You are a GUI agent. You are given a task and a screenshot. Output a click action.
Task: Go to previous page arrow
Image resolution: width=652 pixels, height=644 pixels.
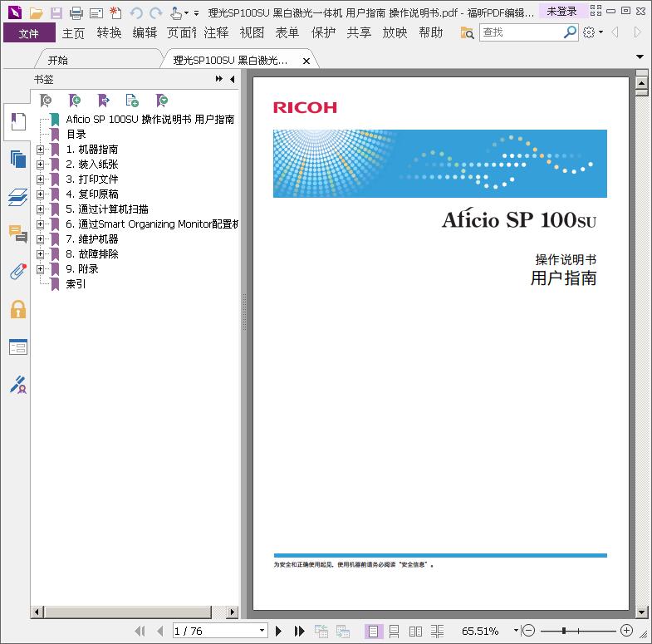pyautogui.click(x=160, y=631)
